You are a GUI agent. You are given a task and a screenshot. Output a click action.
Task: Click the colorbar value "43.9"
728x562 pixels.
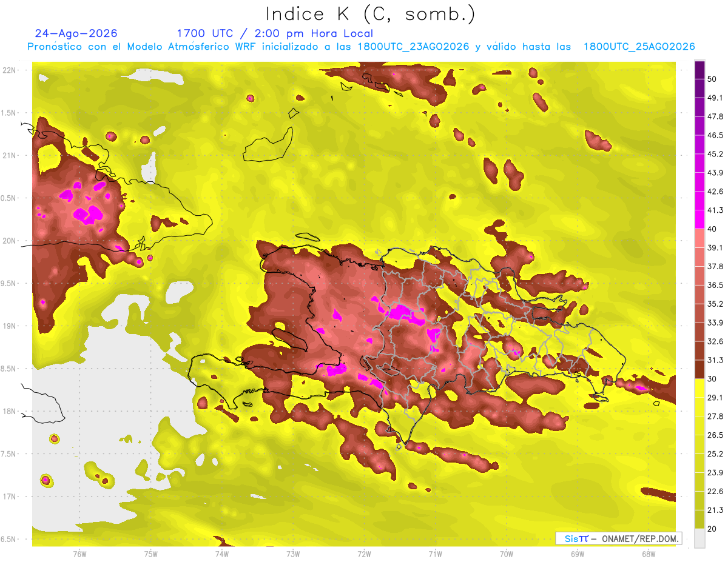click(x=715, y=173)
